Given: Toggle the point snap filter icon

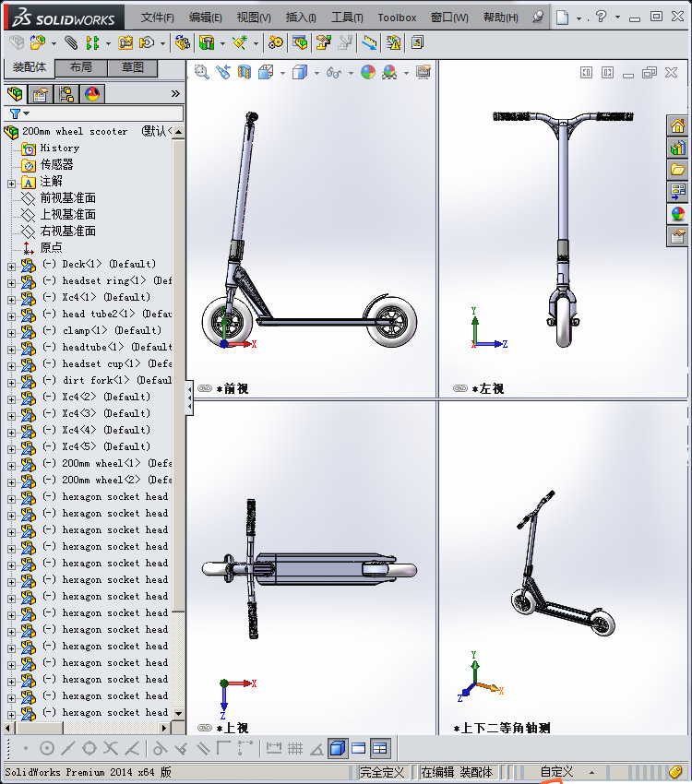Looking at the screenshot, I should (x=26, y=749).
